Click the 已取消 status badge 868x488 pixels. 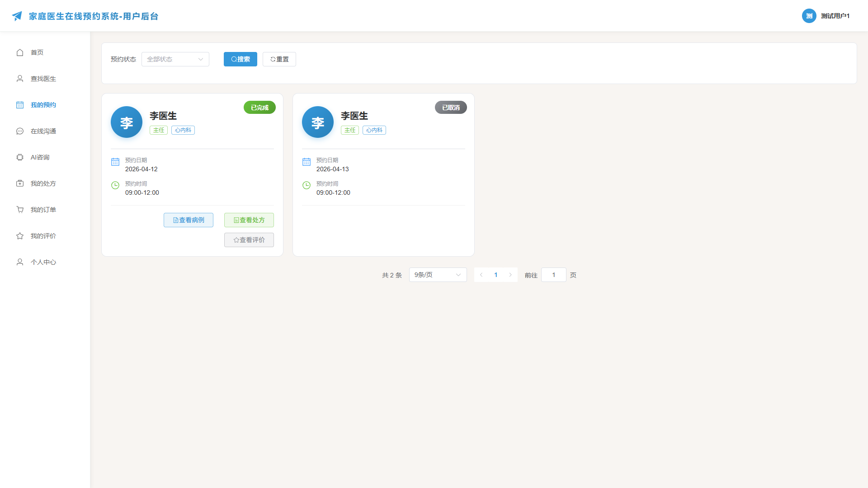point(451,108)
